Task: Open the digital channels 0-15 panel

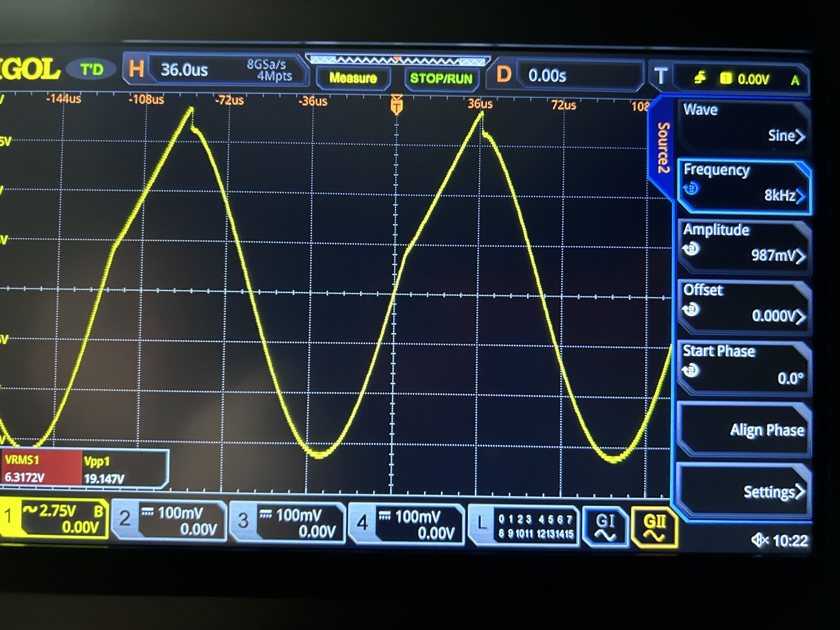Action: 536,527
